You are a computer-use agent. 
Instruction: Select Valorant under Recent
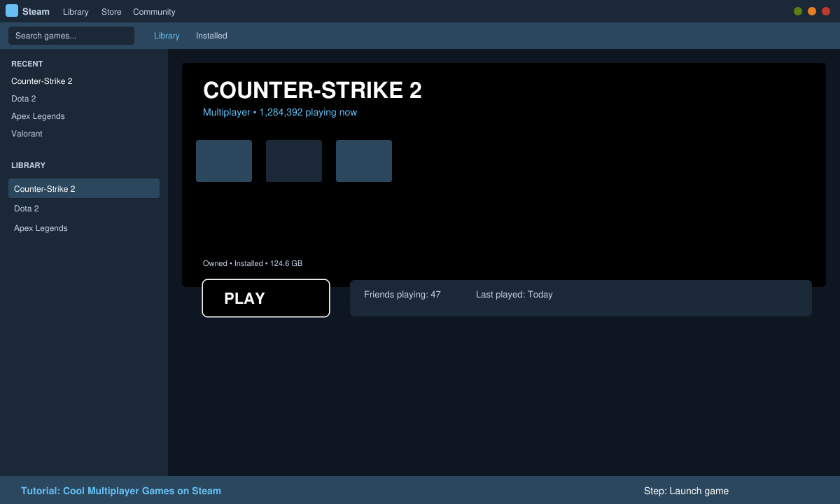(27, 134)
